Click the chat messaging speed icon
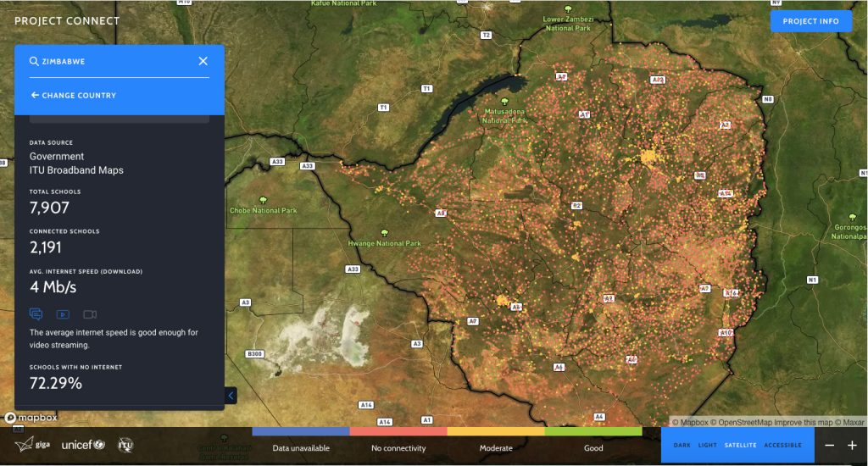 click(36, 314)
